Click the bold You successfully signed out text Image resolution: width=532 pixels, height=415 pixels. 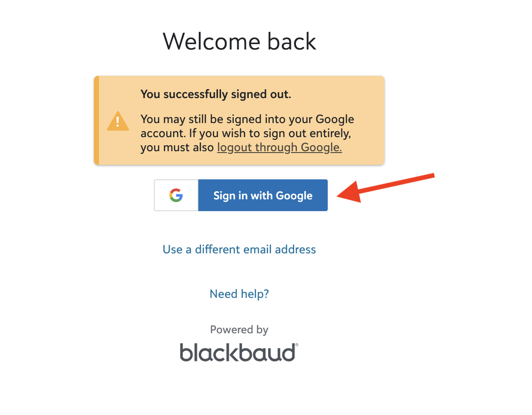(x=216, y=94)
